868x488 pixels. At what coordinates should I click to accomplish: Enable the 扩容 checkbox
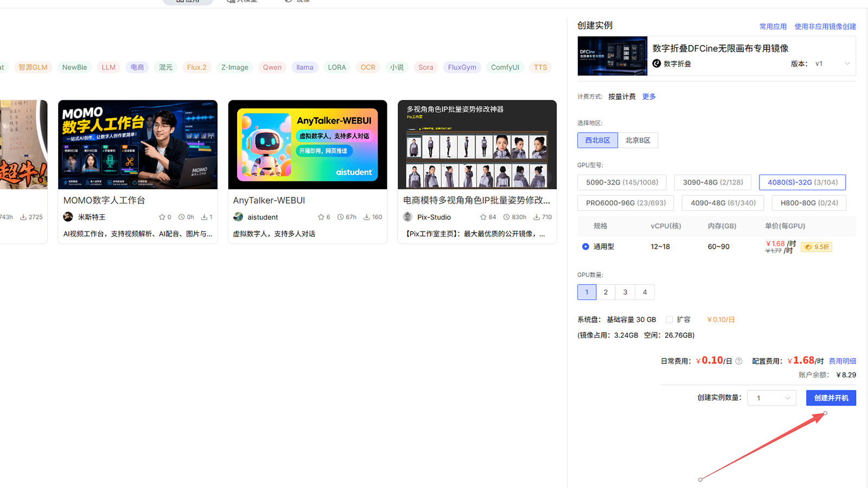[x=669, y=320]
